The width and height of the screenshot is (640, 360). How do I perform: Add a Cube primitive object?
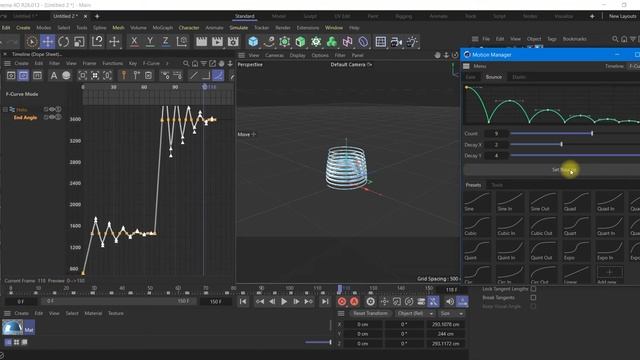(x=253, y=42)
